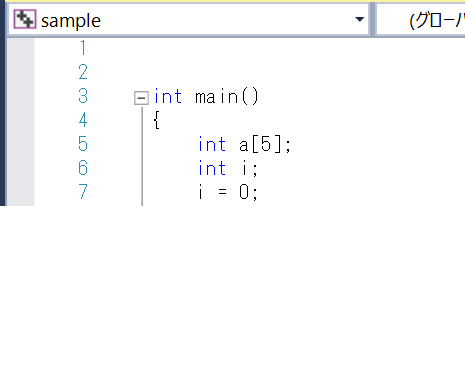
Task: Open the sample project scope dropdown
Action: pos(188,19)
